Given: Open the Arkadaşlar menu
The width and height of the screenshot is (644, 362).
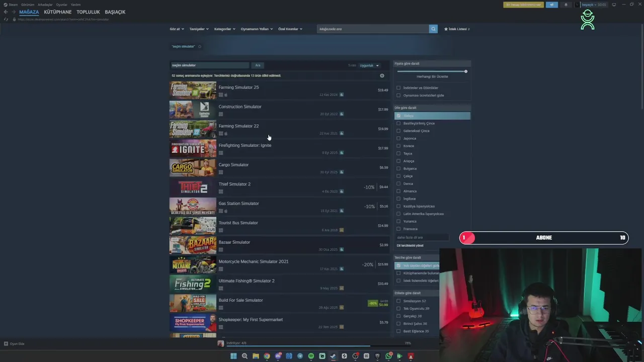Looking at the screenshot, I should (x=45, y=5).
